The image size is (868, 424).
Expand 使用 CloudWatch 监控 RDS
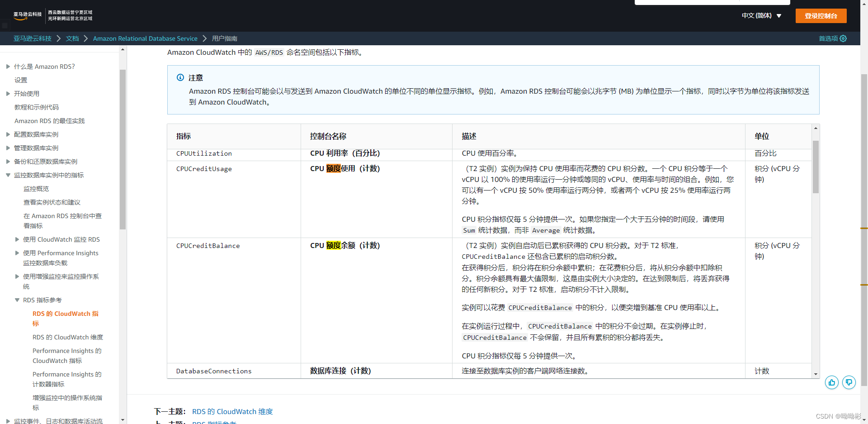pos(17,239)
